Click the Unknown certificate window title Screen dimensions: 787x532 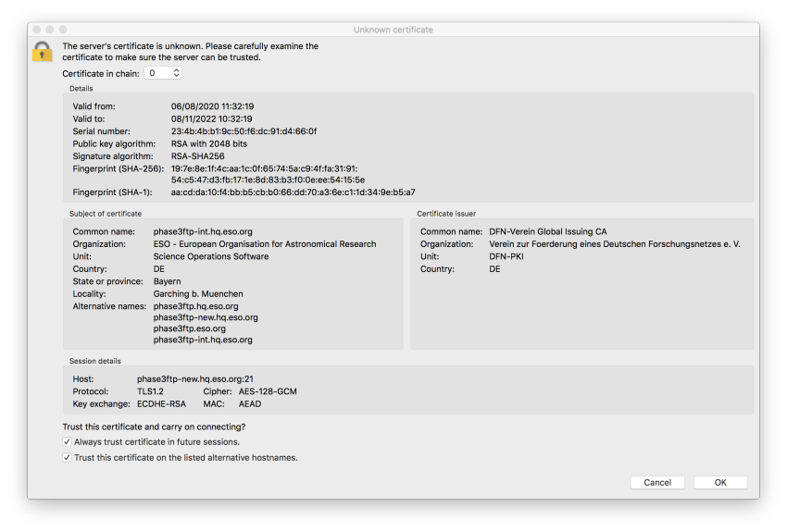(x=393, y=30)
